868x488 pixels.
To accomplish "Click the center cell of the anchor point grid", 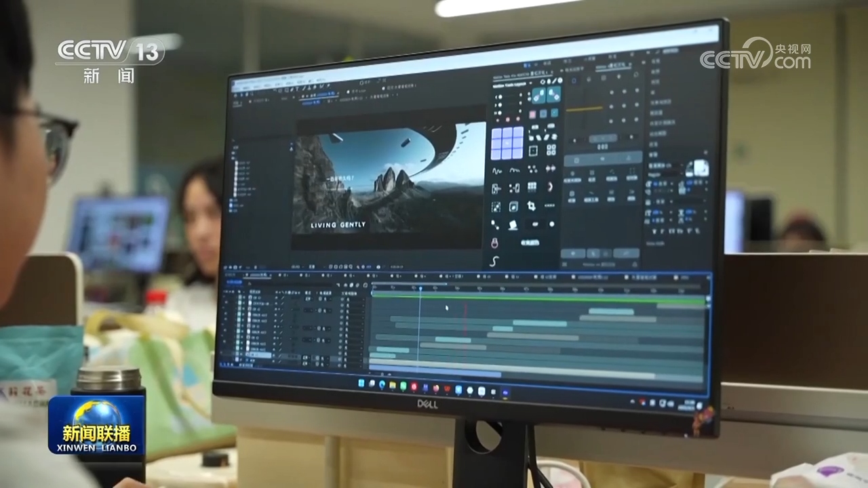I will click(x=507, y=143).
